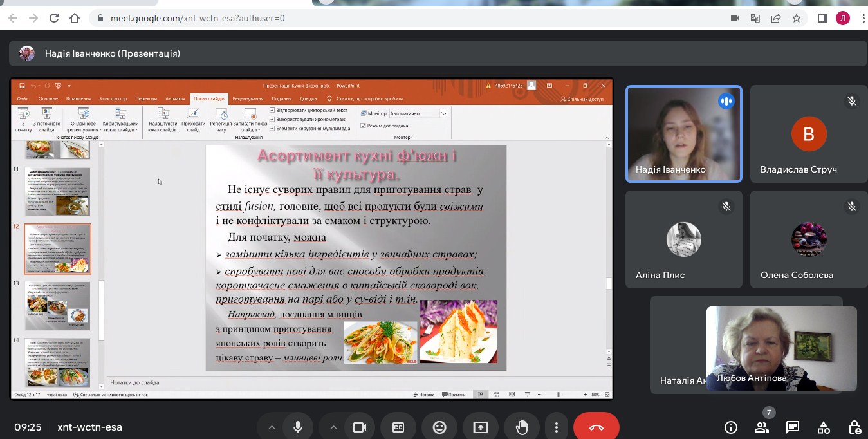Open the Activities shapes icon

[824, 427]
